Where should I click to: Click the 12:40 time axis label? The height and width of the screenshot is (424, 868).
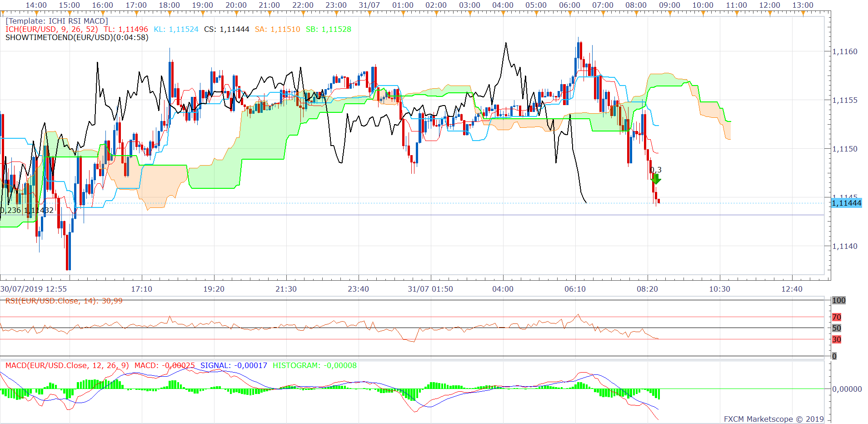[x=792, y=289]
